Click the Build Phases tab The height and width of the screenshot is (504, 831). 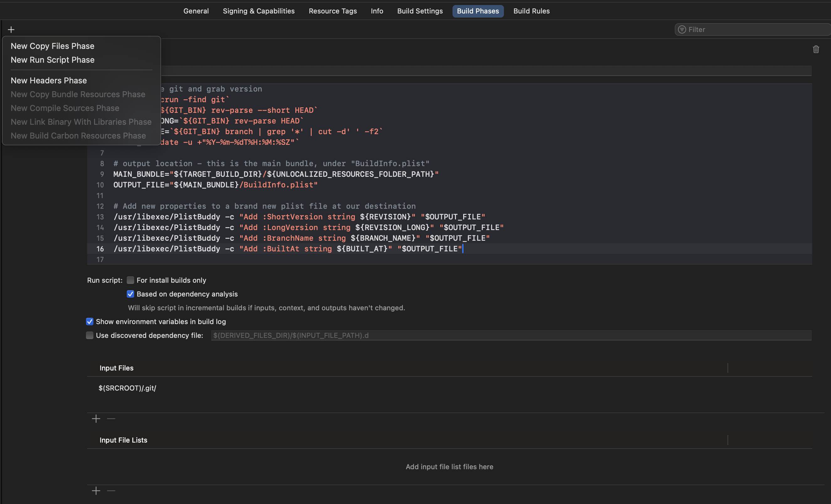(x=478, y=11)
